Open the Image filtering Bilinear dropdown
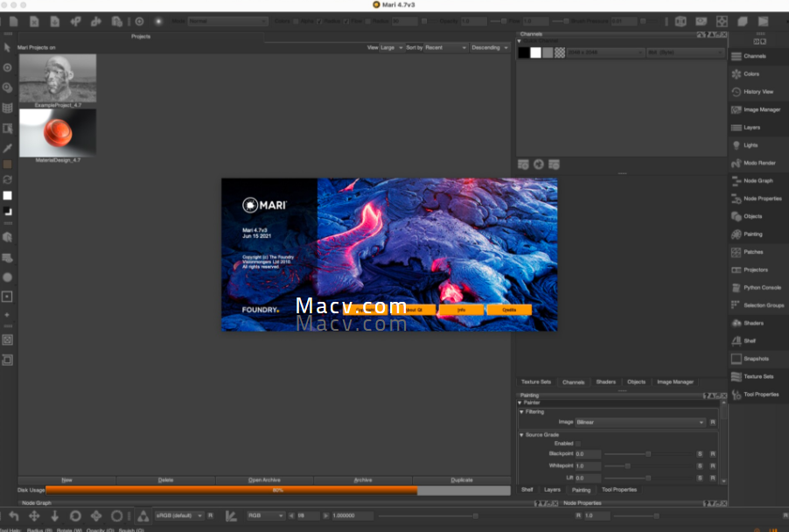The image size is (789, 532). tap(640, 423)
